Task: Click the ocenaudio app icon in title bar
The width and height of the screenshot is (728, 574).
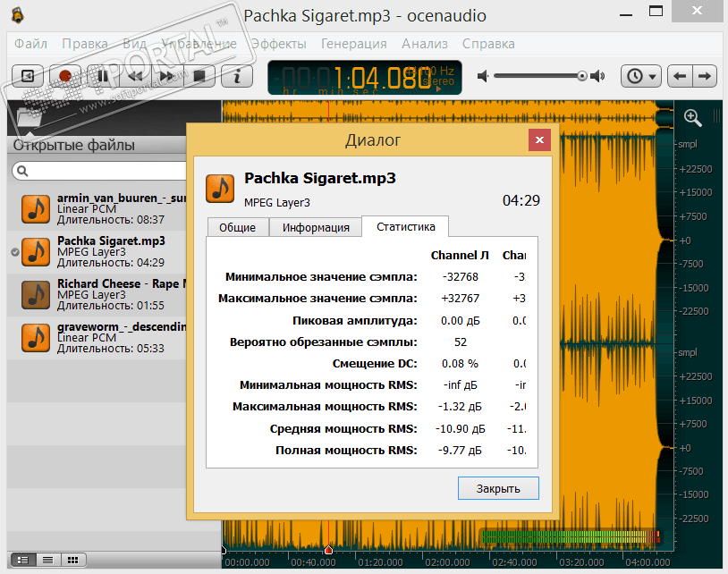Action: 18,15
